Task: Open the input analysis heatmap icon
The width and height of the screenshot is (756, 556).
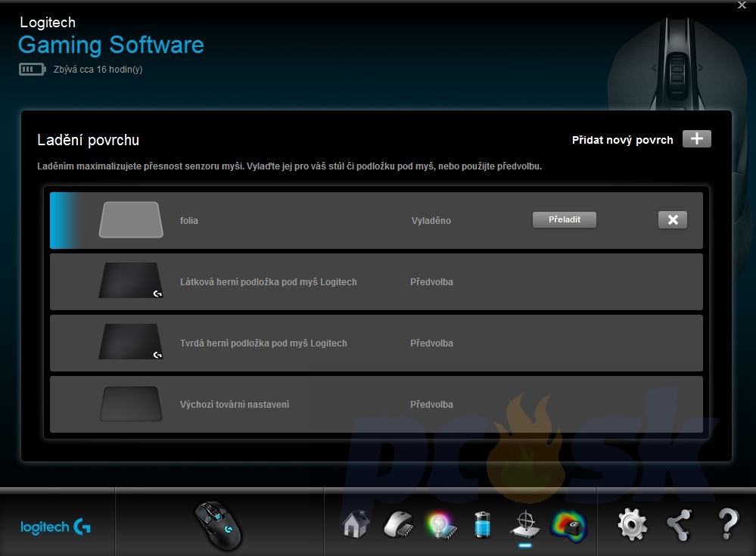Action: tap(569, 526)
